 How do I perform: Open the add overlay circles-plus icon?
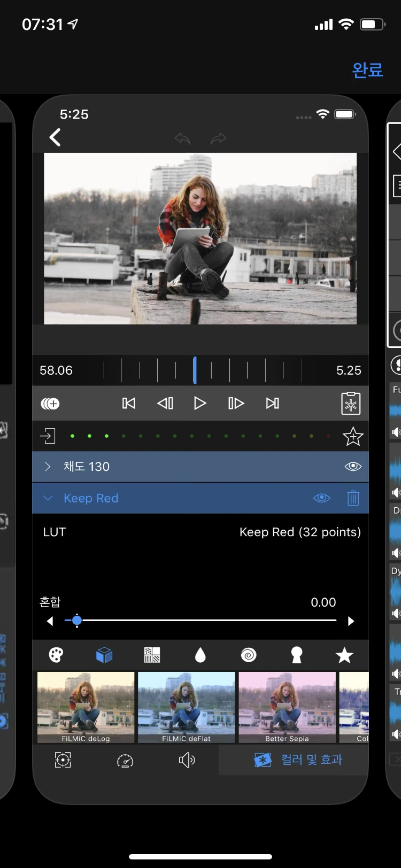point(50,404)
